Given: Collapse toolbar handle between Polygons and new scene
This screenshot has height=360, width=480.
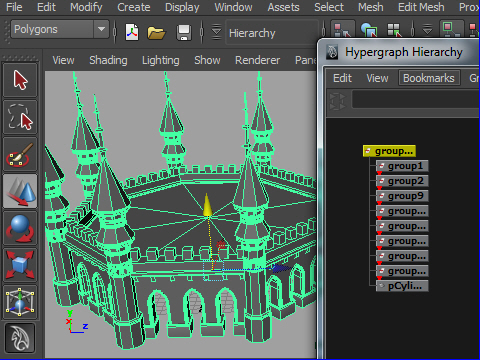Looking at the screenshot, I should tap(115, 32).
